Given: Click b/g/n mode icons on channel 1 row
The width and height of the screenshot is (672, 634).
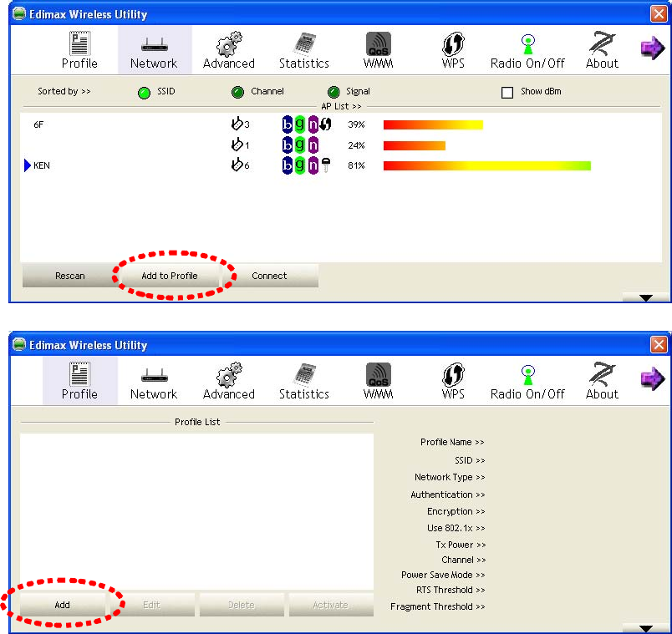Looking at the screenshot, I should pyautogui.click(x=300, y=145).
